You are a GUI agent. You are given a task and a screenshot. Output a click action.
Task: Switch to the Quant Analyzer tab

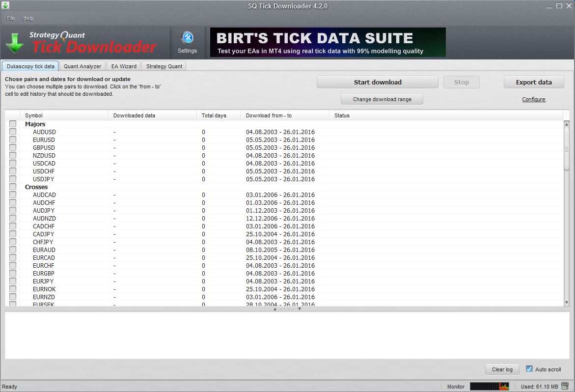coord(82,65)
